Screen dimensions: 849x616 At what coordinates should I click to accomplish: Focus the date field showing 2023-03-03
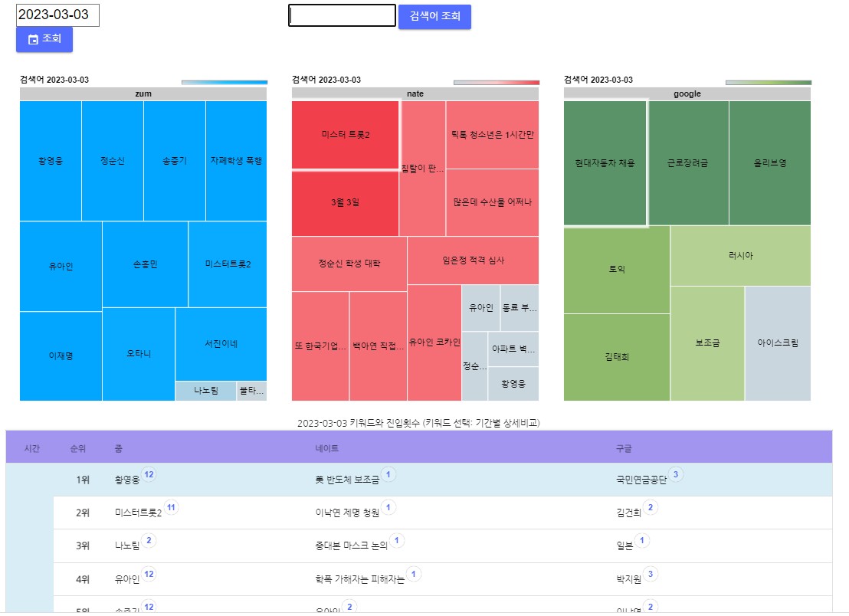[x=57, y=15]
